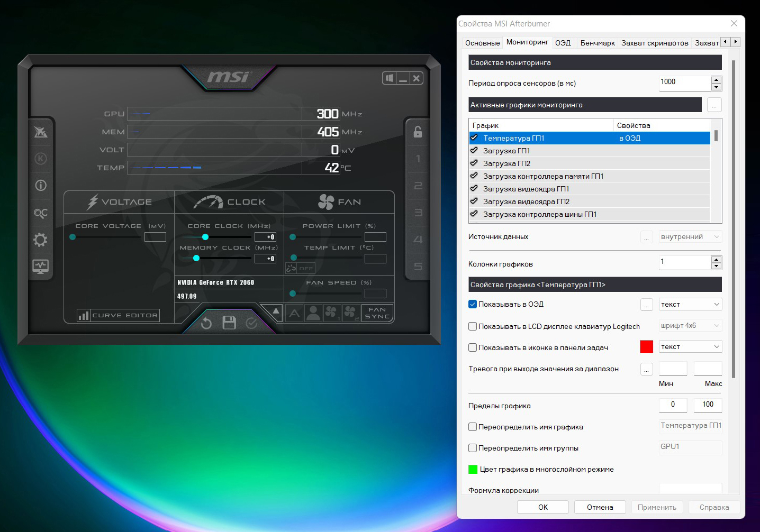This screenshot has height=532, width=760.
Task: Open Afterburner settings gear icon
Action: pyautogui.click(x=41, y=240)
